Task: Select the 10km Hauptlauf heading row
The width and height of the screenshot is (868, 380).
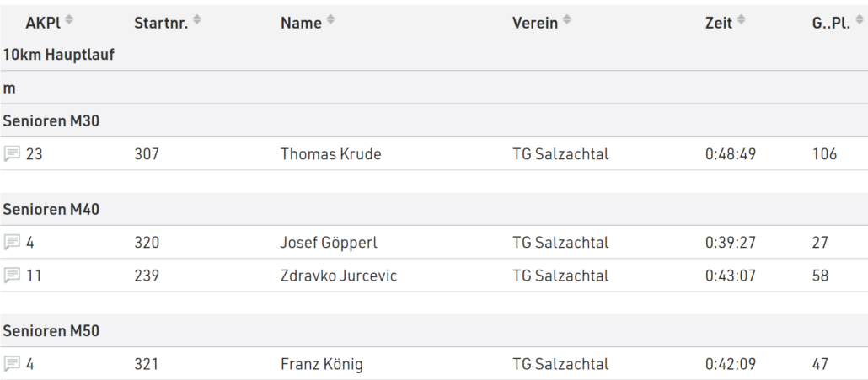Action: click(x=434, y=55)
